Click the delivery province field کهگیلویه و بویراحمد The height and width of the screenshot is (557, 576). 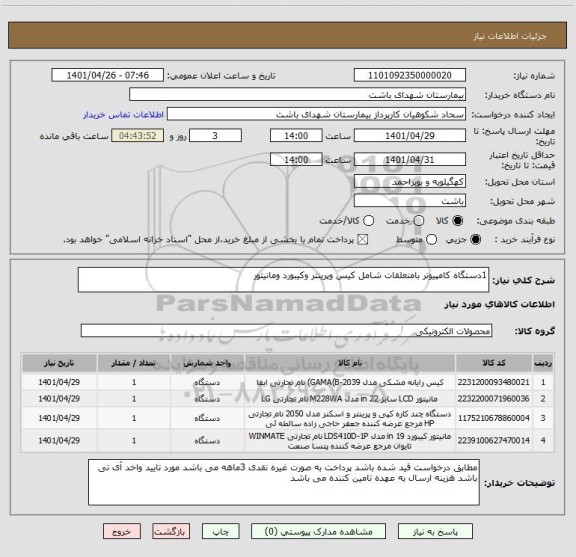coord(410,181)
